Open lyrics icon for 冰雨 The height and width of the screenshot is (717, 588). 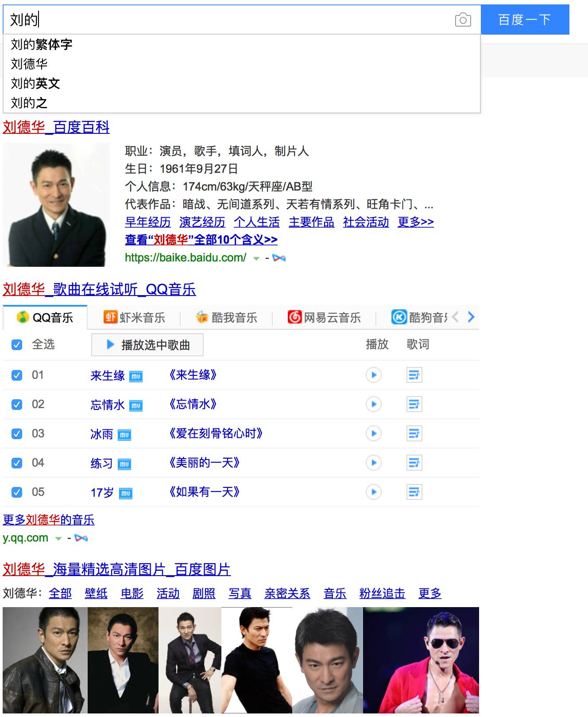414,434
